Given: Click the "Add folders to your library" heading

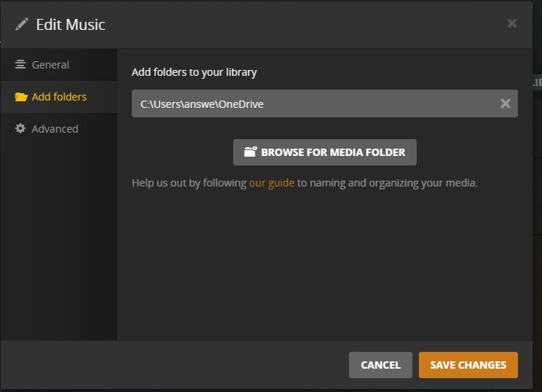Looking at the screenshot, I should click(194, 72).
